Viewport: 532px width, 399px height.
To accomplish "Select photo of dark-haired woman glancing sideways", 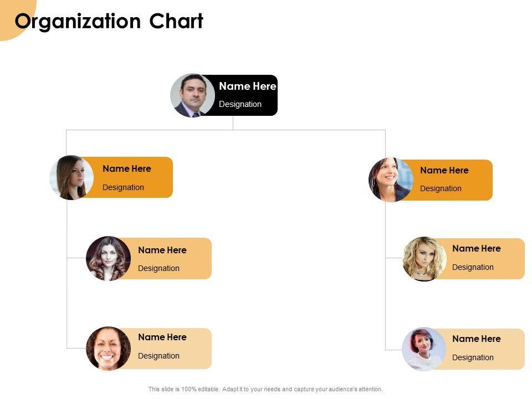I will click(x=391, y=180).
